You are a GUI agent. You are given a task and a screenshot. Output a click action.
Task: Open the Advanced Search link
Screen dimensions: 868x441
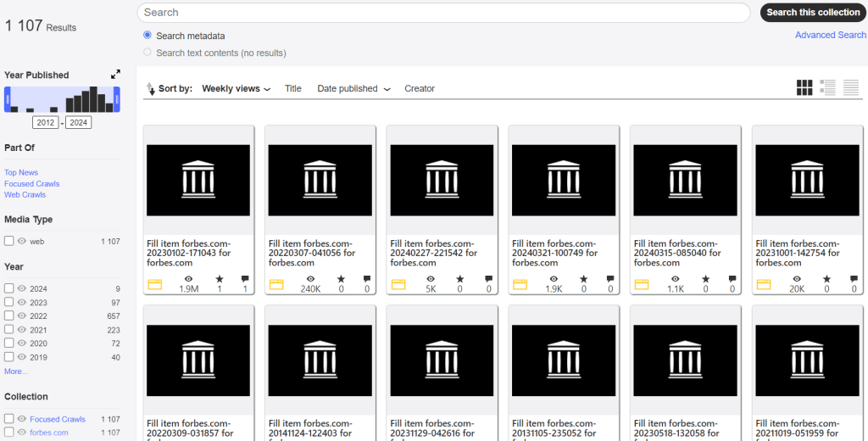[x=830, y=35]
